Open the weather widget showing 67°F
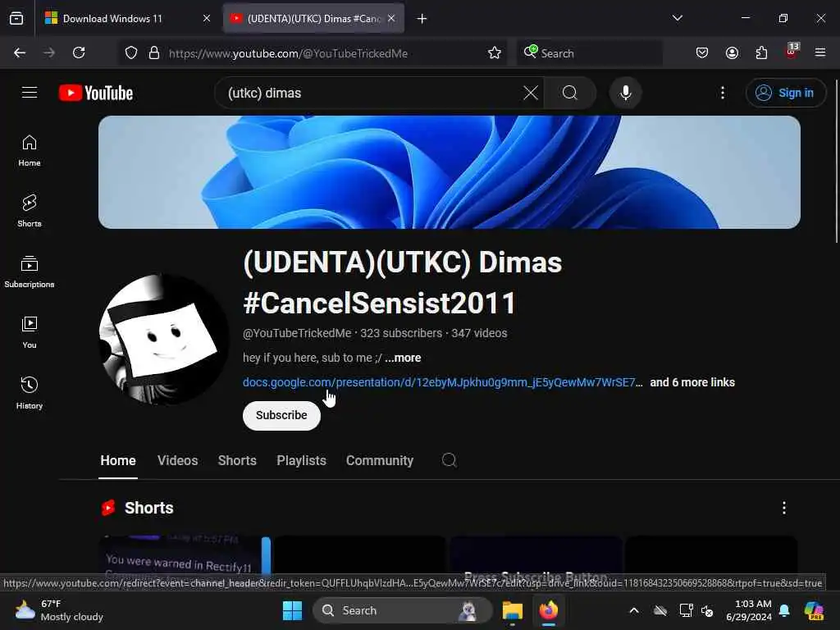This screenshot has height=630, width=840. [59, 610]
